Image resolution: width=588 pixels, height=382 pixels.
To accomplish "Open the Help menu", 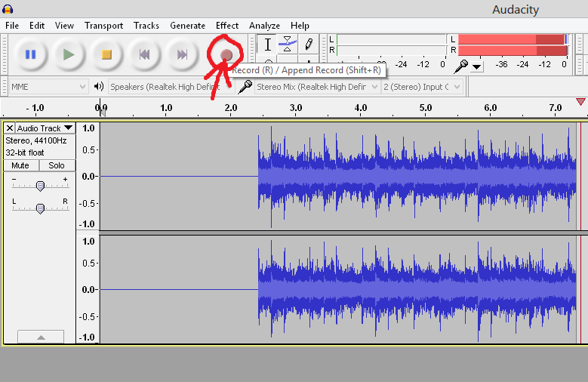I will 300,26.
